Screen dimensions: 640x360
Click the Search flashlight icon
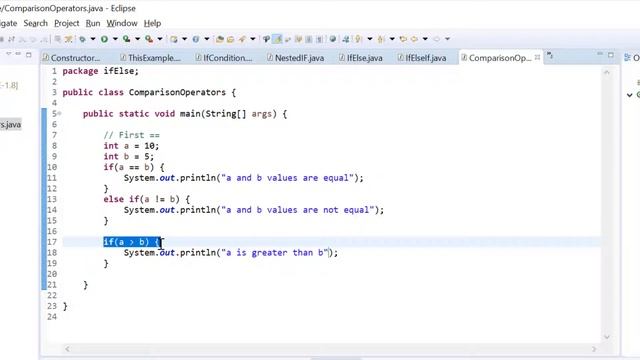pyautogui.click(x=242, y=39)
